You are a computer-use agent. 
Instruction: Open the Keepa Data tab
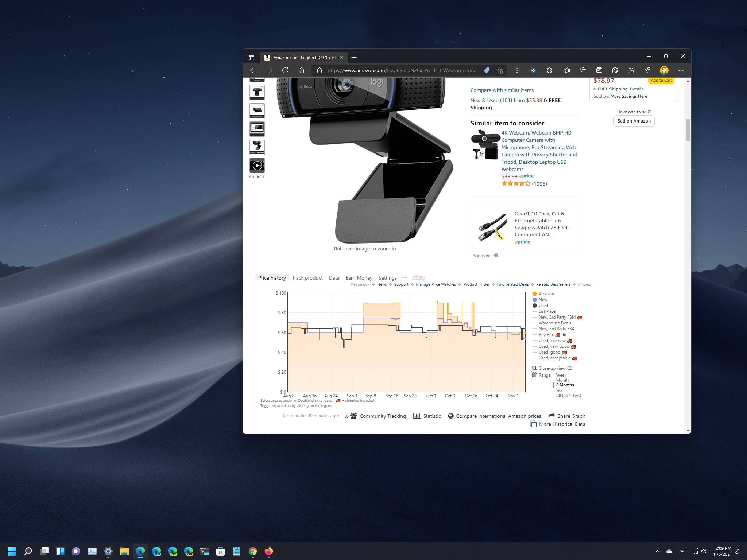click(334, 278)
